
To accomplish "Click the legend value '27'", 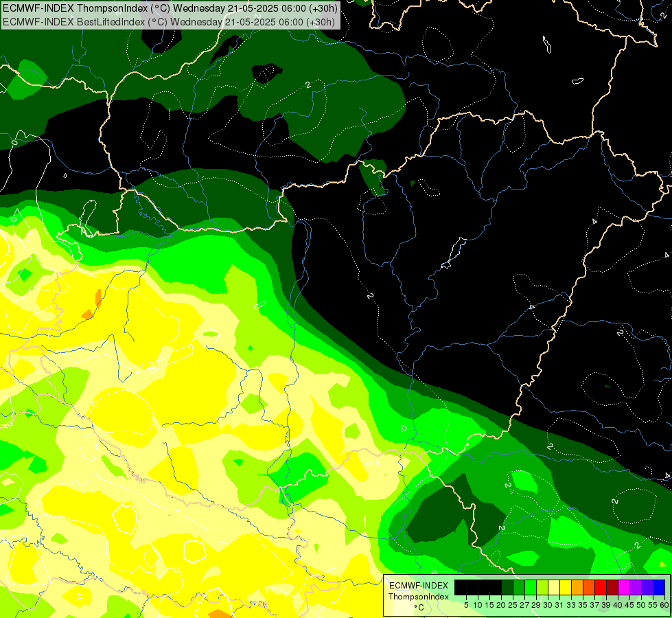I will pos(524,605).
